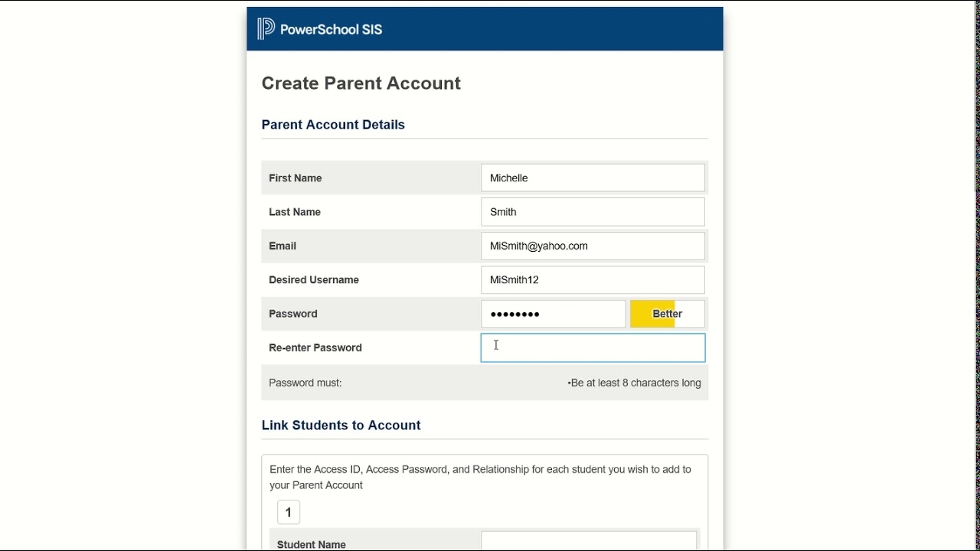
Task: Click the First Name label
Action: pos(296,178)
